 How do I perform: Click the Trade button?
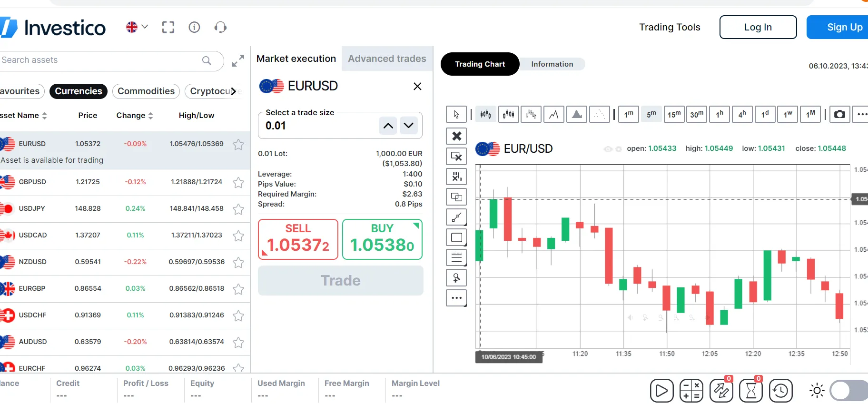341,281
